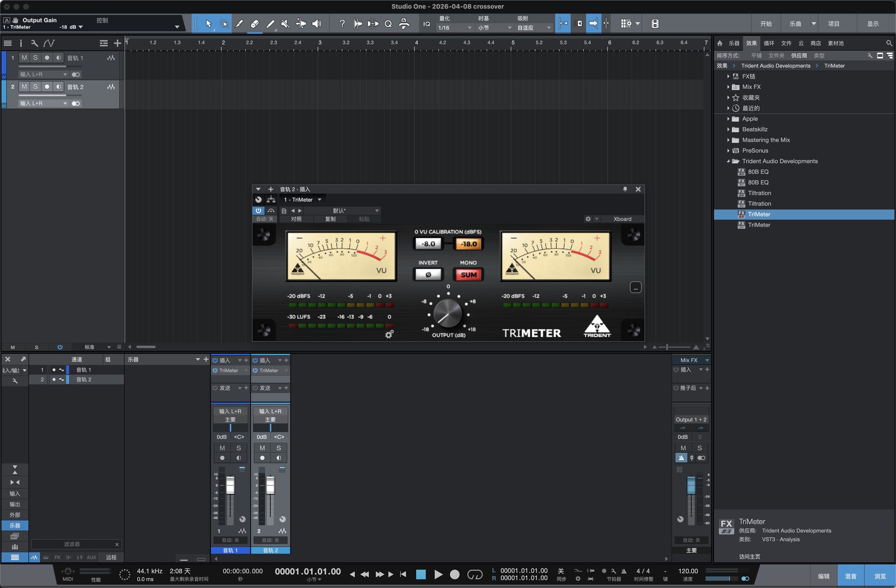Select the Listen tool
Viewport: 896px width, 588px height.
(x=317, y=23)
